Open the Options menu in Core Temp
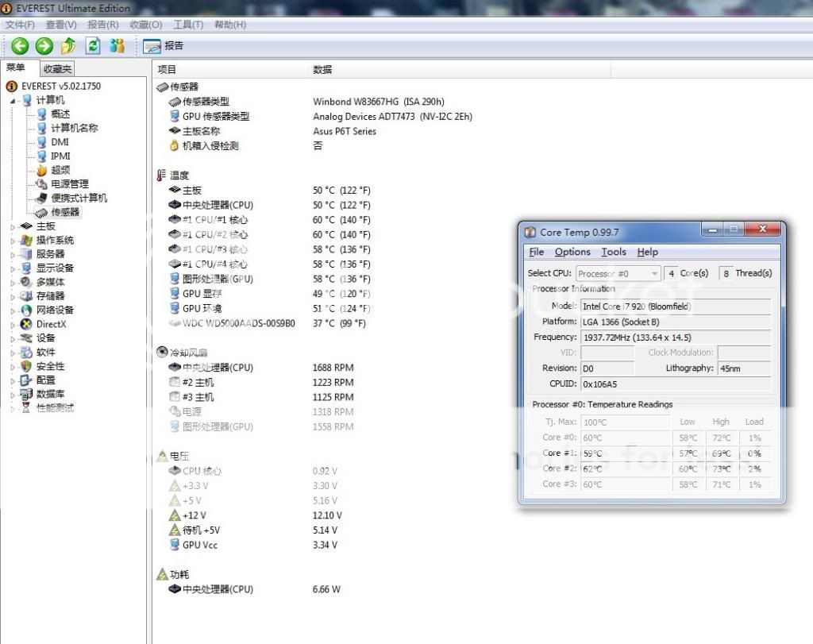813x644 pixels. pos(572,252)
